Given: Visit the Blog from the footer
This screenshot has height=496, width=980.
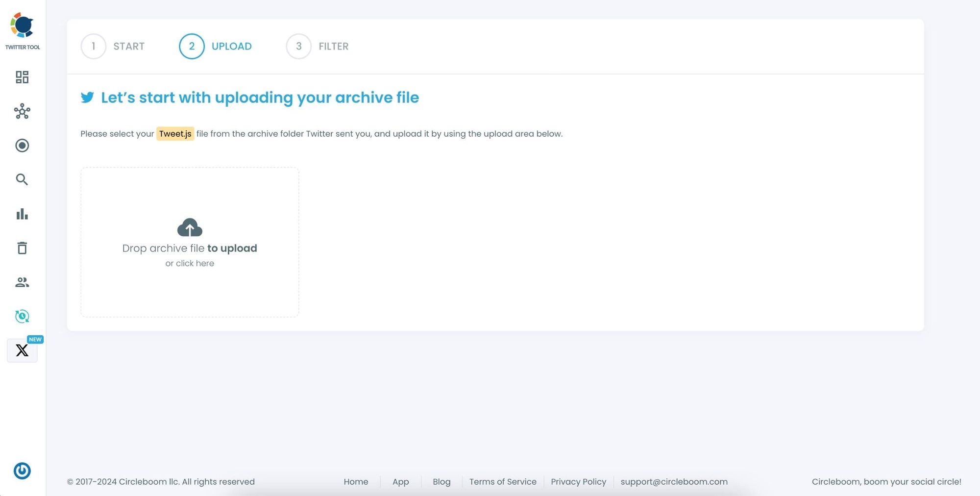Looking at the screenshot, I should pos(441,481).
